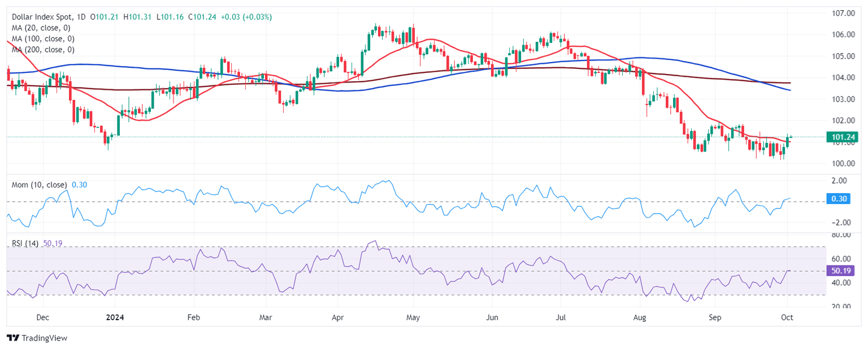Image resolution: width=868 pixels, height=349 pixels.
Task: Click the RSI (14) indicator label
Action: coord(25,243)
